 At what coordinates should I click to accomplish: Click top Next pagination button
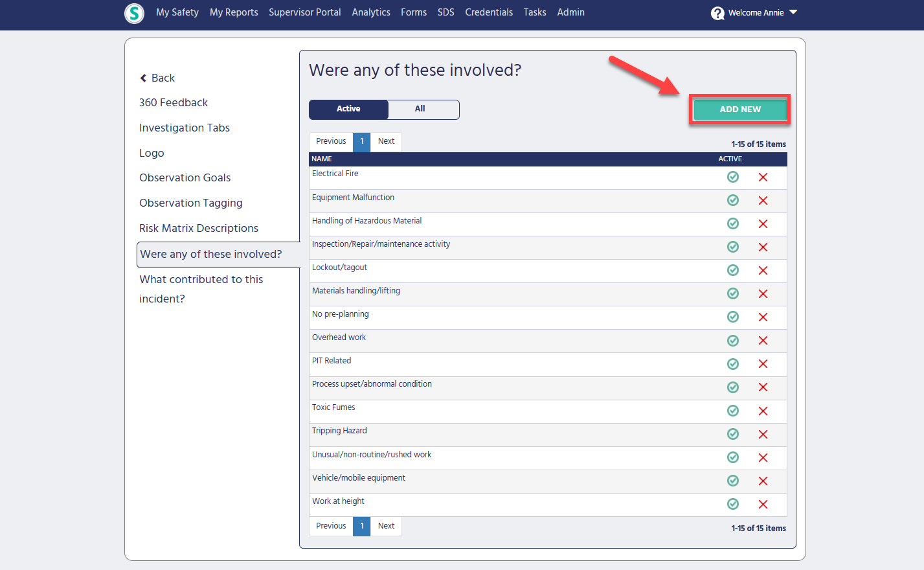(386, 142)
